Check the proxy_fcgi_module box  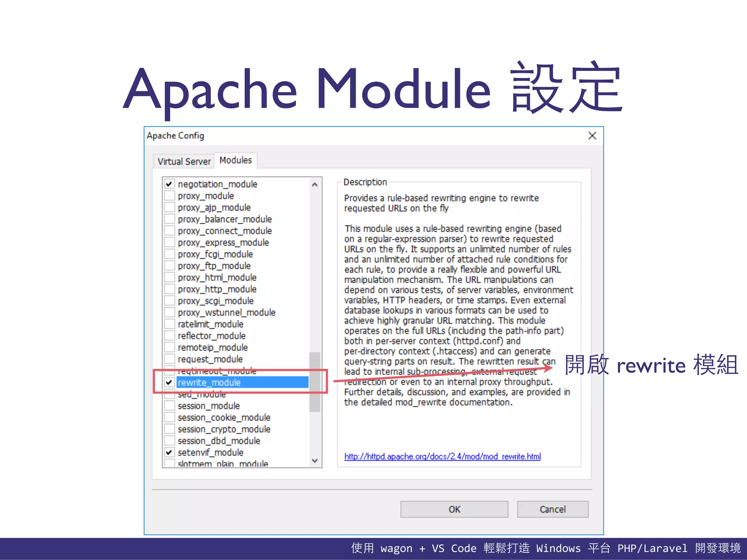(x=169, y=254)
